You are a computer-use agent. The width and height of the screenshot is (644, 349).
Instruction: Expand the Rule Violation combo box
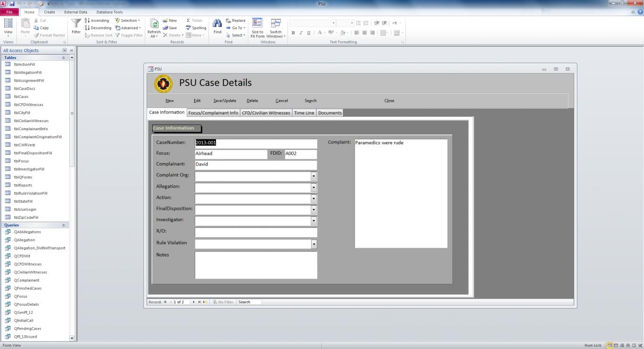click(x=314, y=244)
